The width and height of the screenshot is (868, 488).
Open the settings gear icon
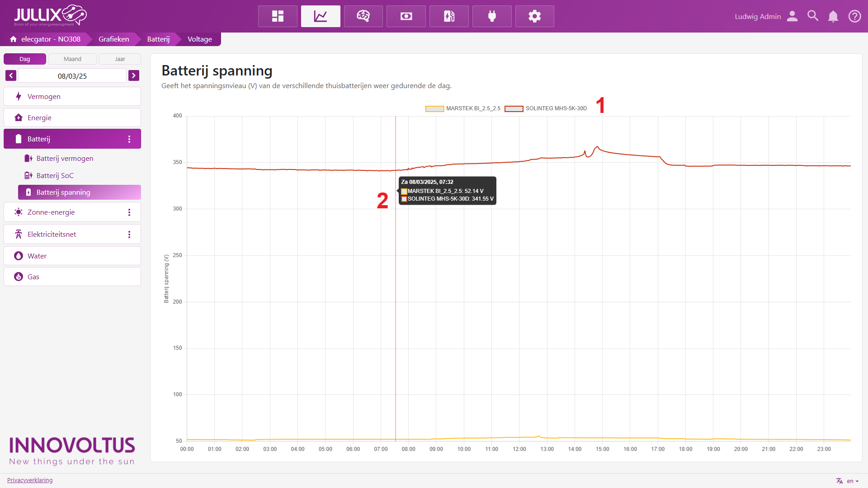(534, 16)
